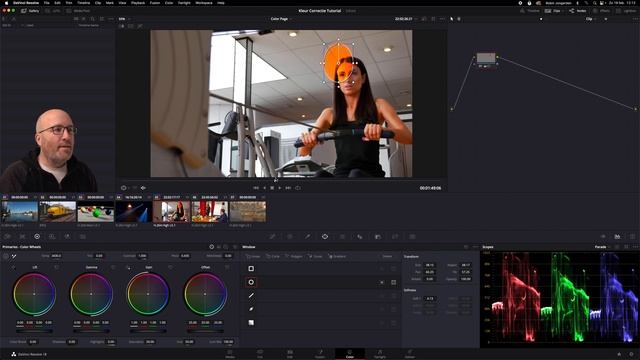Open the Clip node graph mode dropdown
This screenshot has height=360, width=640.
(591, 19)
